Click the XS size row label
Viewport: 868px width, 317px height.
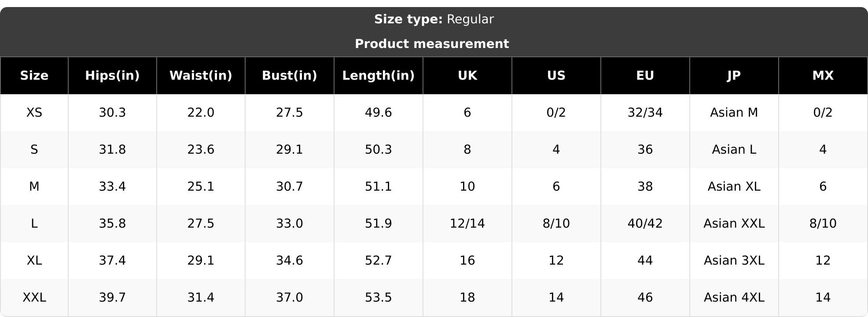(x=34, y=113)
